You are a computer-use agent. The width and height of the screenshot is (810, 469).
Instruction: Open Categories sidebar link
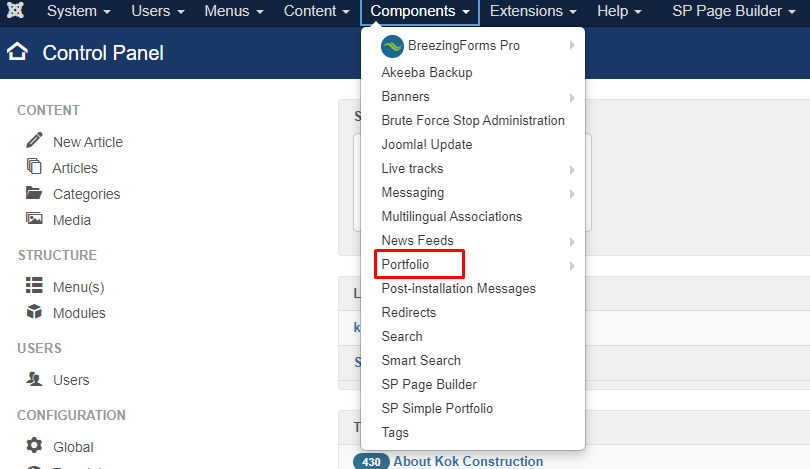click(86, 194)
